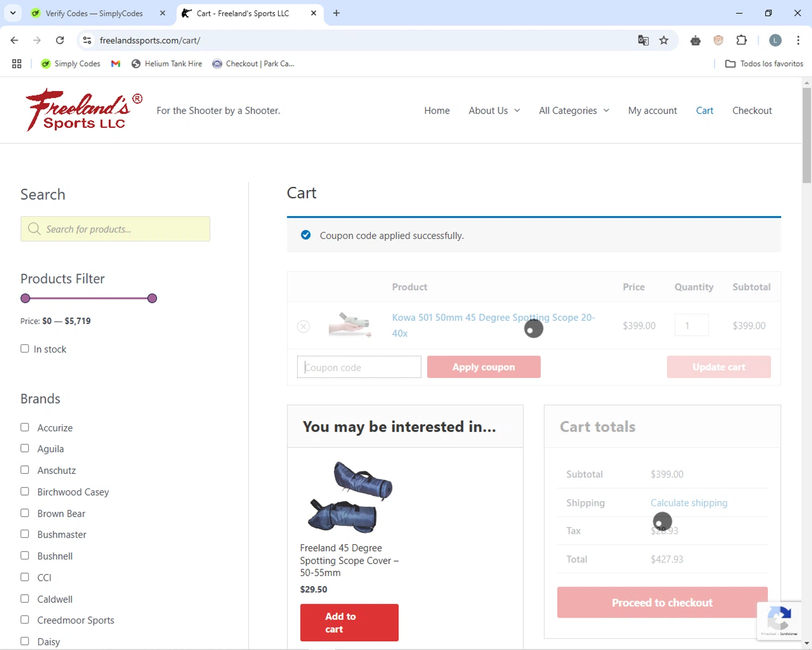Click the address bar URL
Screen dimensions: 812x650
150,40
